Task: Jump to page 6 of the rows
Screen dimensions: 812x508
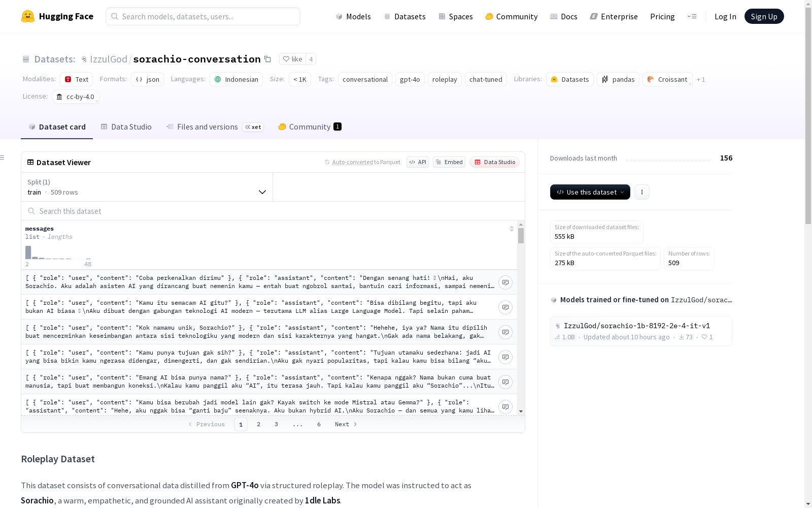Action: coord(319,424)
